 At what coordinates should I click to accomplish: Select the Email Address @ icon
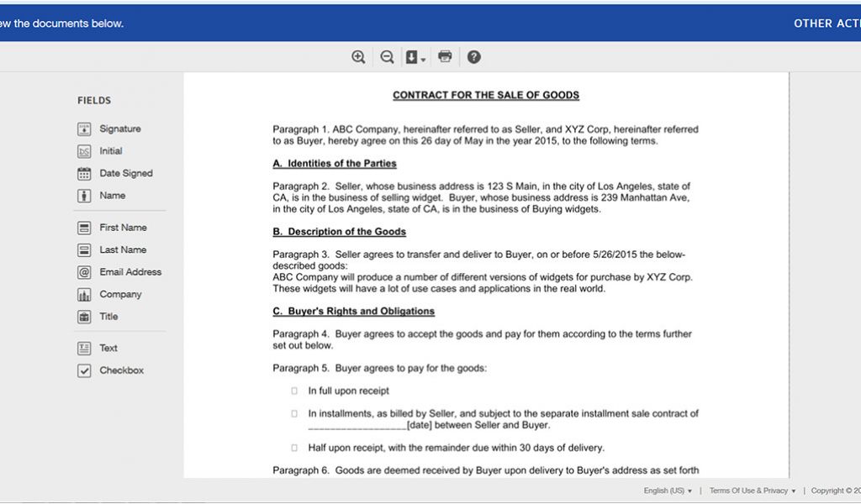coord(84,272)
